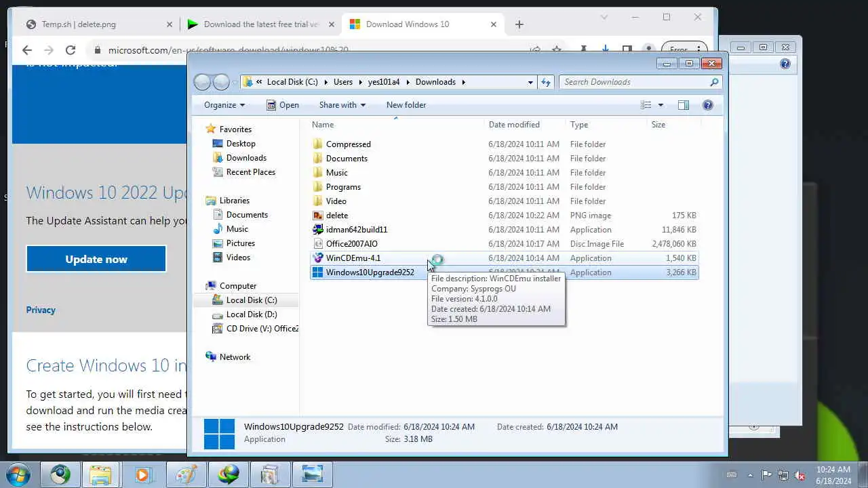
Task: Sort by the Name column header
Action: pos(323,125)
